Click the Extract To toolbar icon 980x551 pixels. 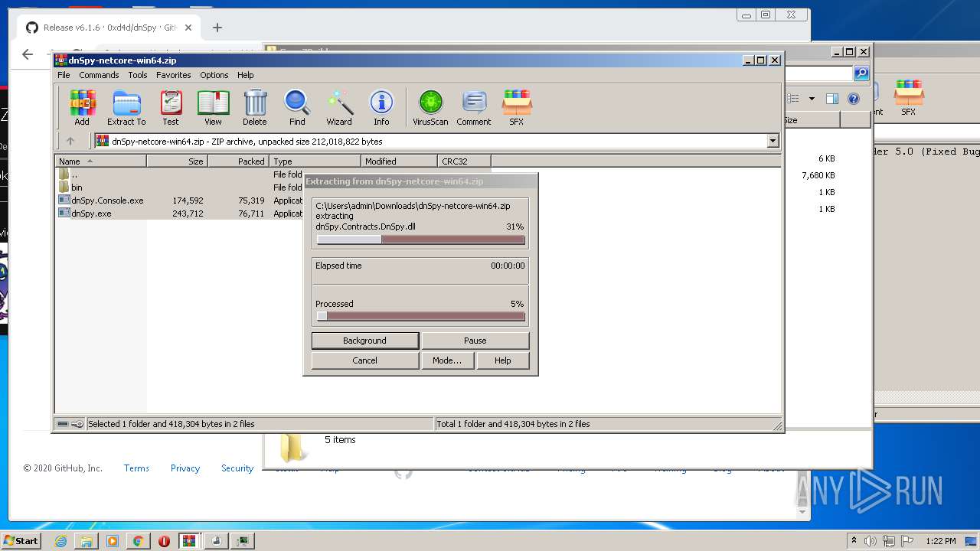tap(126, 107)
